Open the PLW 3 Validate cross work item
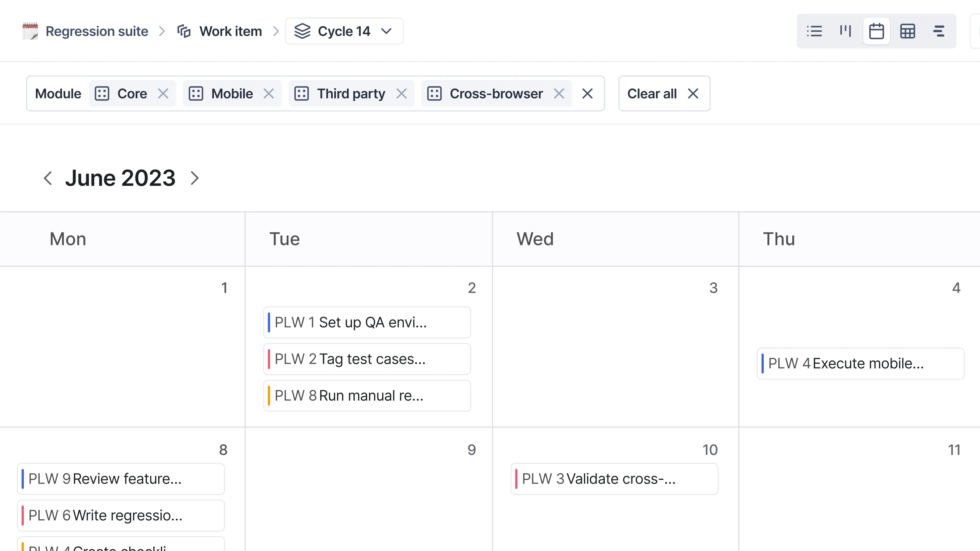Image resolution: width=980 pixels, height=551 pixels. (x=614, y=479)
